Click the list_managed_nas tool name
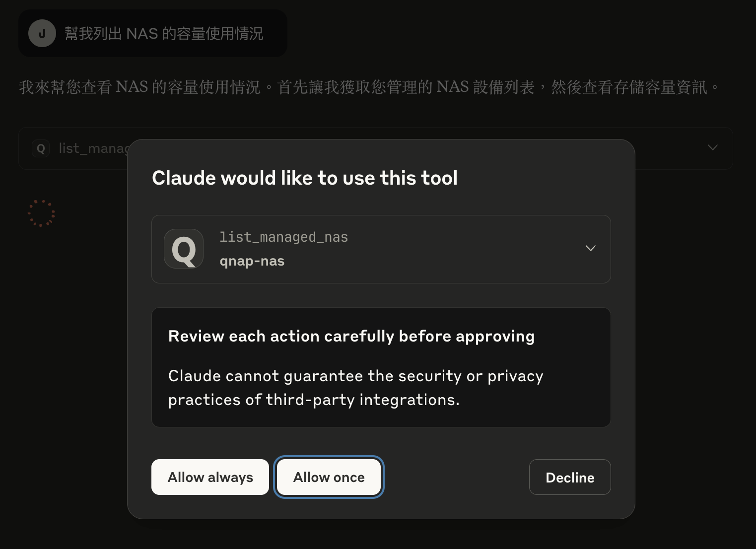This screenshot has width=756, height=549. [284, 237]
